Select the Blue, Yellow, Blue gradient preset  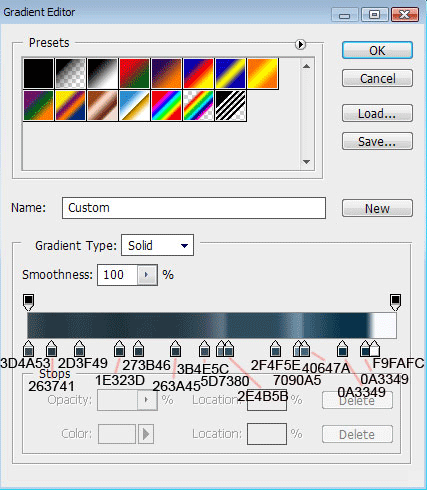230,73
